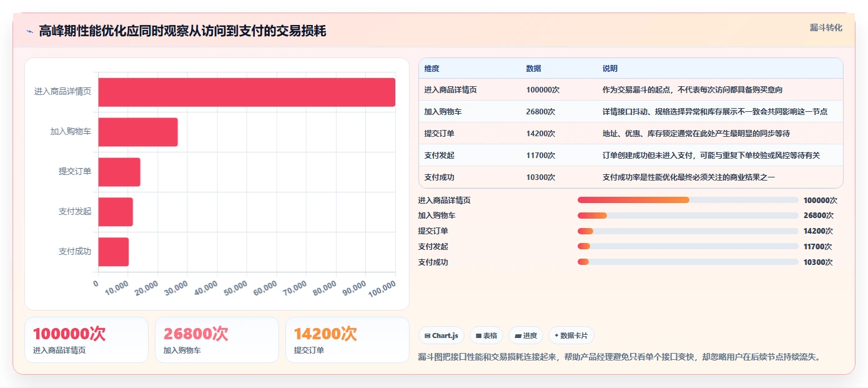Open the 26800次 stat card
The width and height of the screenshot is (868, 388).
(x=217, y=340)
